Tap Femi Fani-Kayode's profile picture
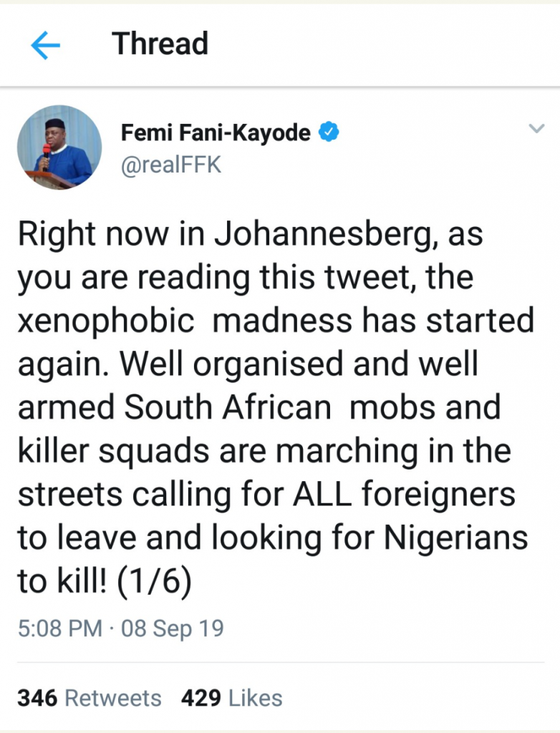Image resolution: width=560 pixels, height=733 pixels. click(x=59, y=147)
